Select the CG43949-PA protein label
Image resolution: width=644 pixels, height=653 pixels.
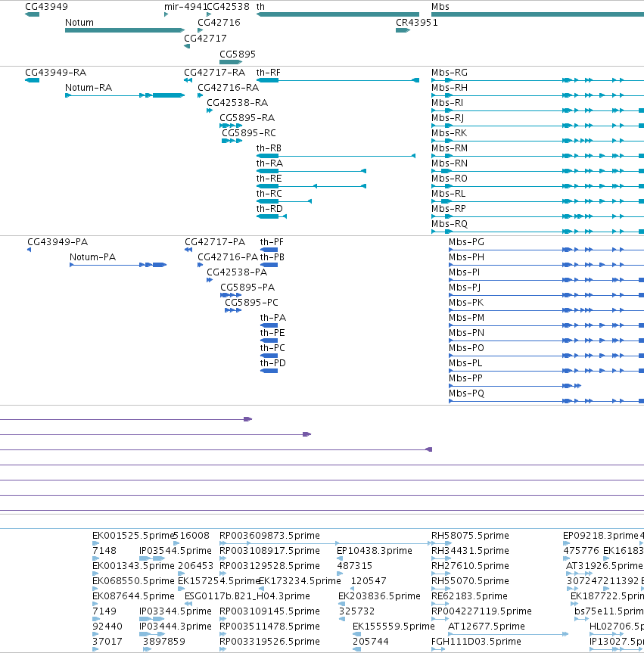tap(58, 242)
